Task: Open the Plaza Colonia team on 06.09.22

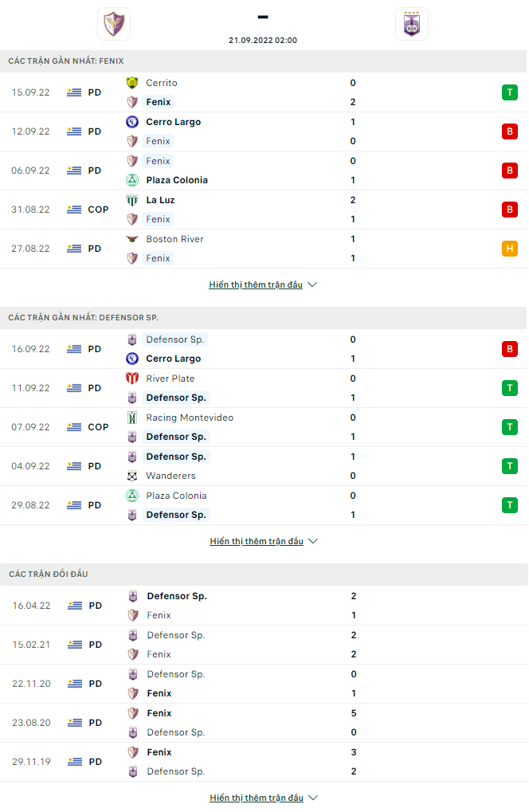Action: click(177, 180)
